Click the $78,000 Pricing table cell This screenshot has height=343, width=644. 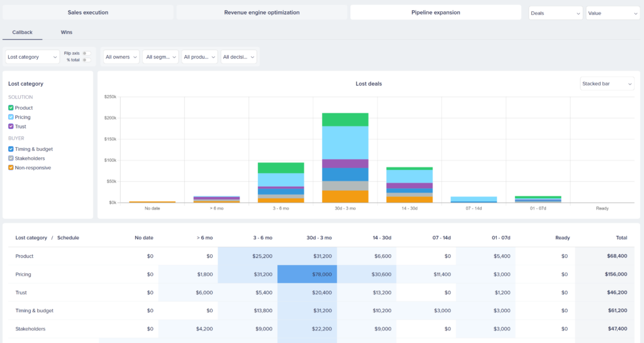point(307,274)
